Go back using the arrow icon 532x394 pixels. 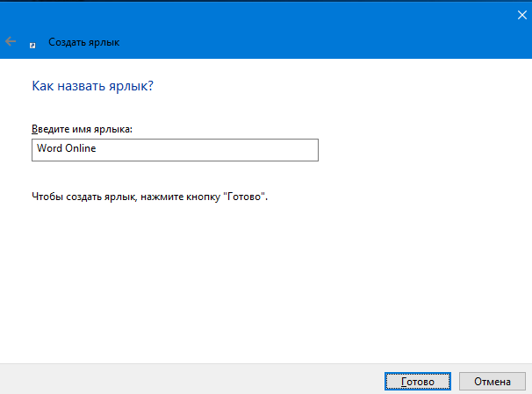coord(11,41)
